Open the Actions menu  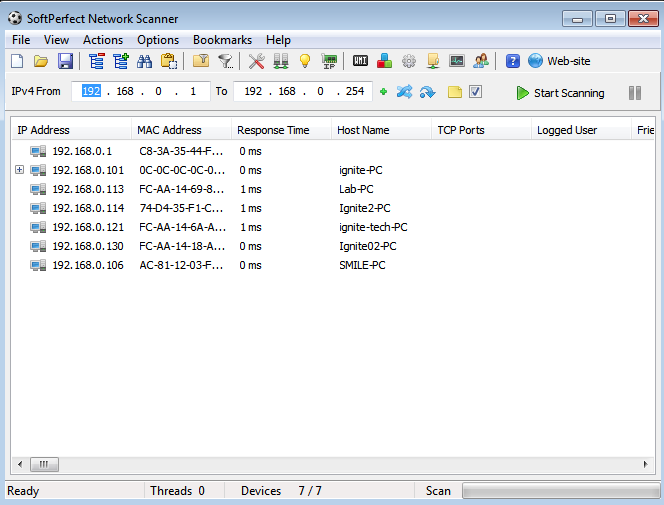103,40
